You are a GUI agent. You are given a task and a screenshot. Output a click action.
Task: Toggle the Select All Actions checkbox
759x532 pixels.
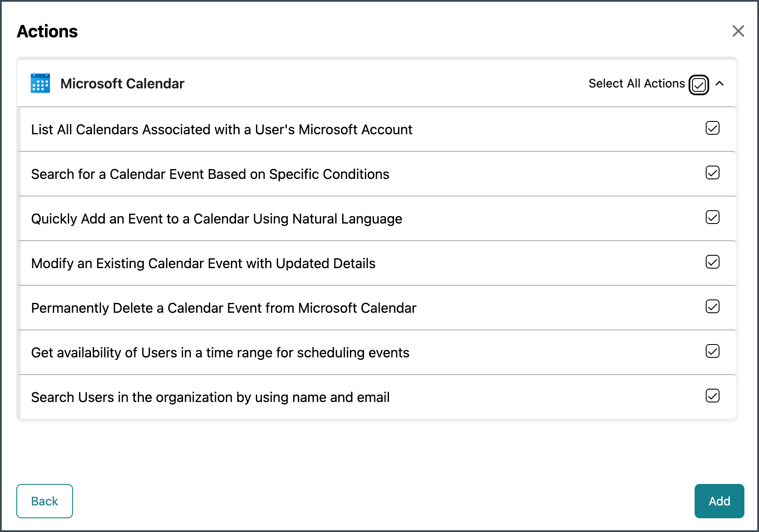[698, 85]
